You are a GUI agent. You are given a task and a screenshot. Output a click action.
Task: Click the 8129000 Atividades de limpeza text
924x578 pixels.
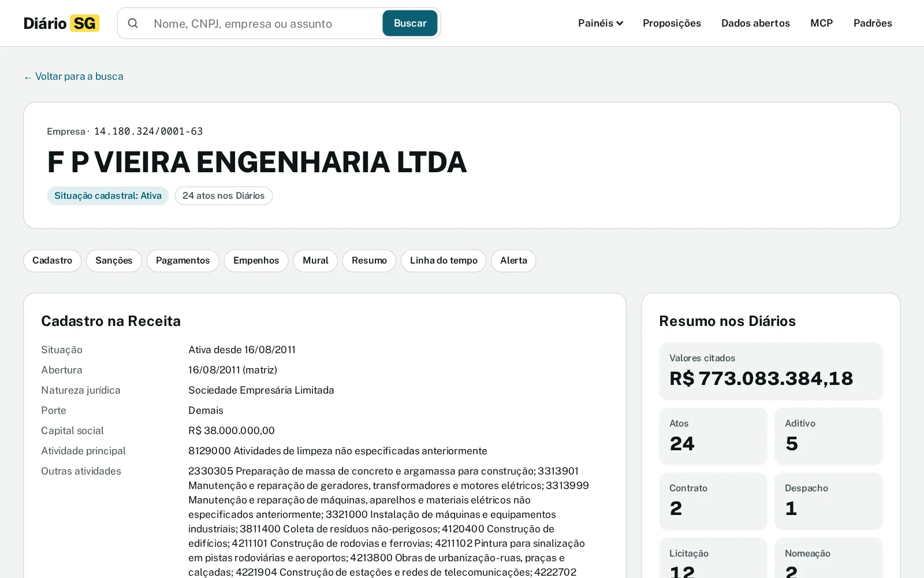coord(338,451)
